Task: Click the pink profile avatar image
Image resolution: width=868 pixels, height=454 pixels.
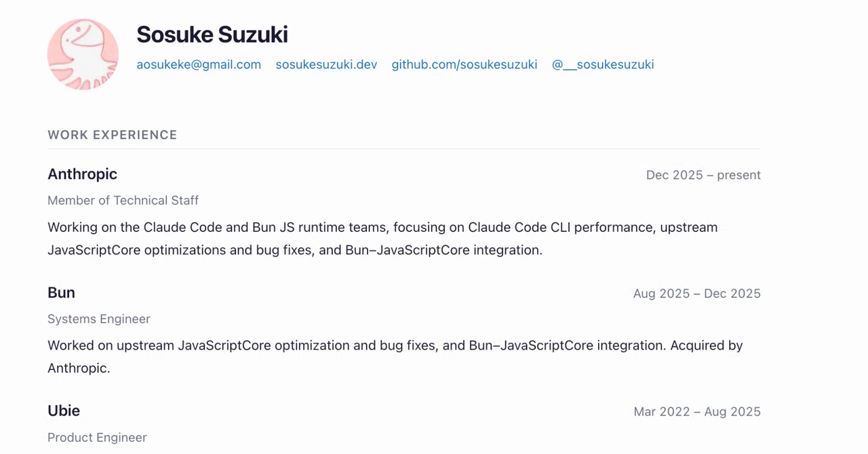Action: 83,54
